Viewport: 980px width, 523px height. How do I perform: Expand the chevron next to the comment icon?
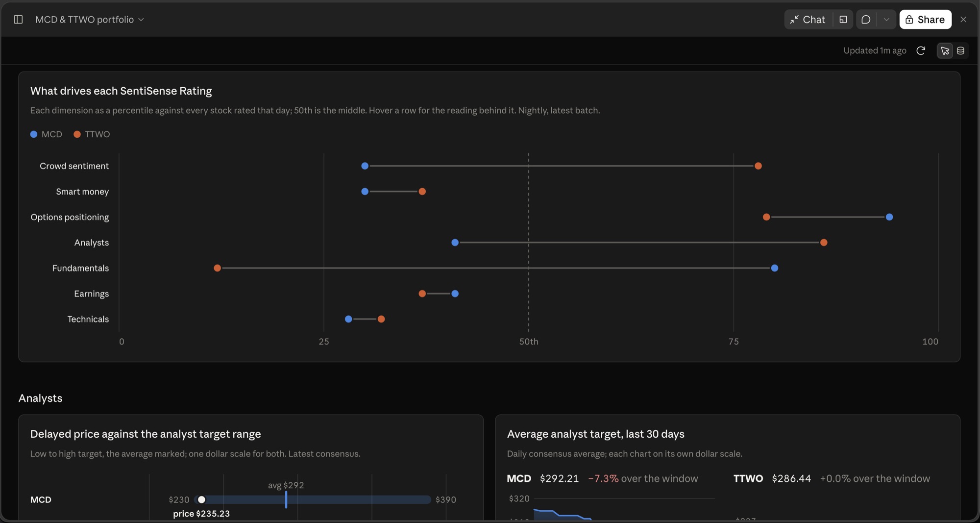pos(886,20)
